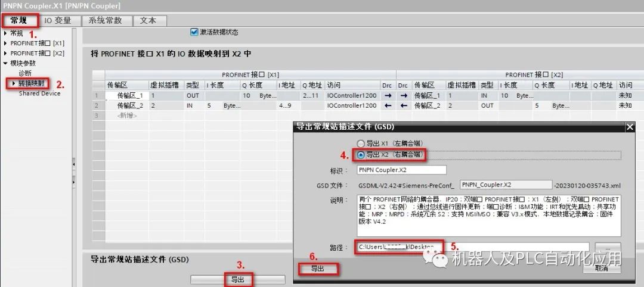This screenshot has height=287, width=644.
Task: Click the 导出 button in the GSD dialog
Action: click(317, 269)
